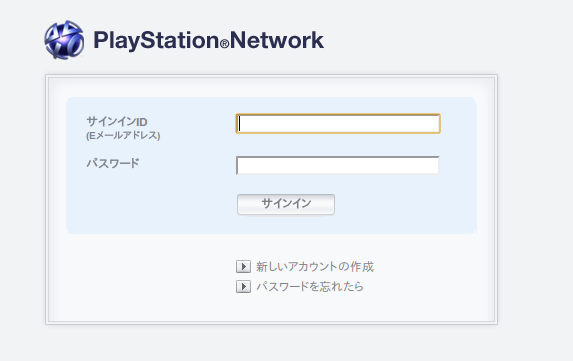The width and height of the screenshot is (573, 361).
Task: Open the パスワードを忘れたら link
Action: 310,286
